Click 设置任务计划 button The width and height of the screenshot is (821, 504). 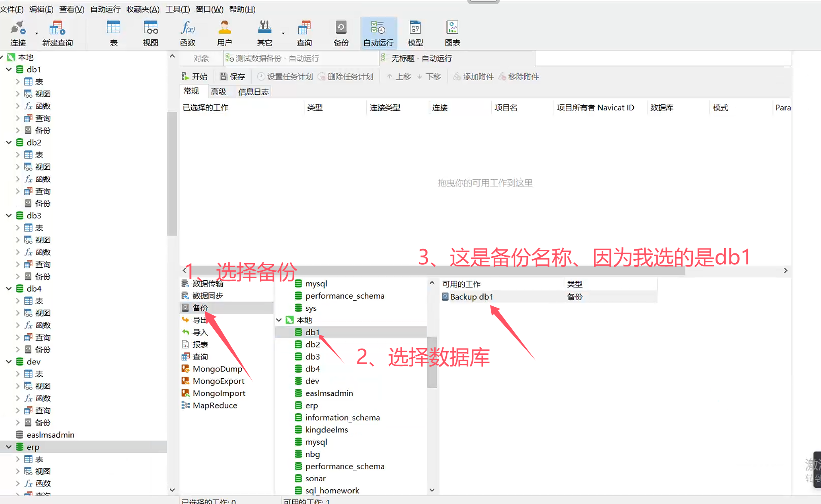pos(285,76)
